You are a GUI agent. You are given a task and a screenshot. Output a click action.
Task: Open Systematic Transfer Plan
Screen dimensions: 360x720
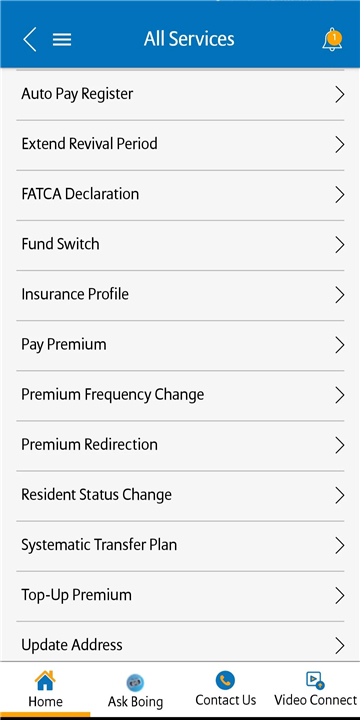click(x=180, y=545)
